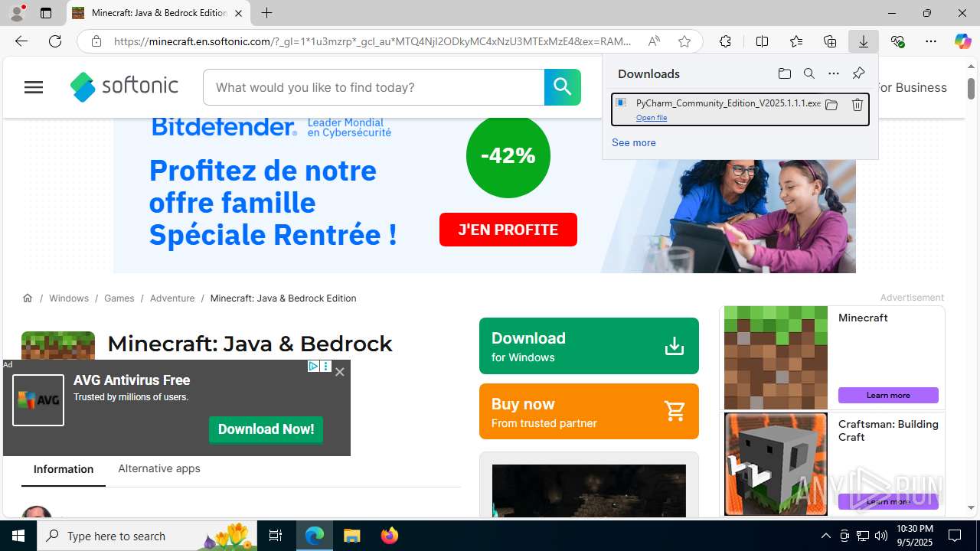
Task: Open the Games breadcrumb
Action: pyautogui.click(x=119, y=298)
